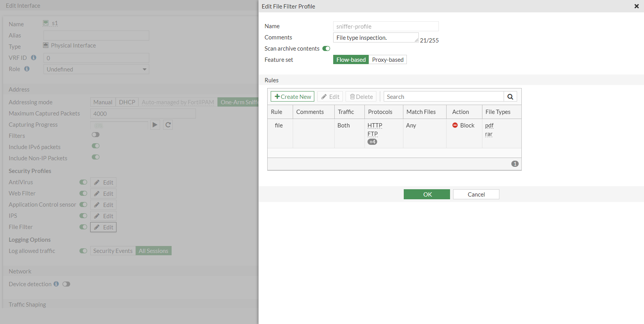Image resolution: width=644 pixels, height=324 pixels.
Task: Click the s1 interface name icon
Action: pyautogui.click(x=46, y=23)
